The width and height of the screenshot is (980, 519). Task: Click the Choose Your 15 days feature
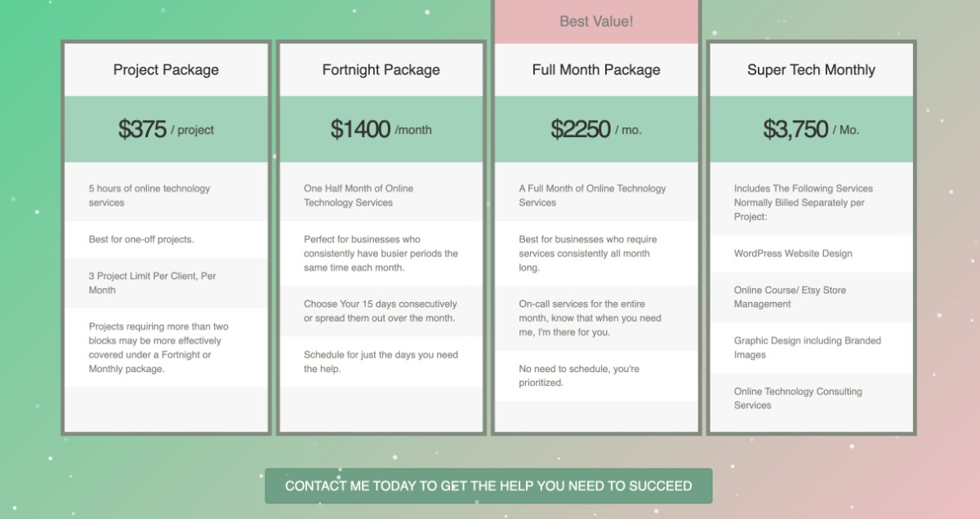[380, 311]
